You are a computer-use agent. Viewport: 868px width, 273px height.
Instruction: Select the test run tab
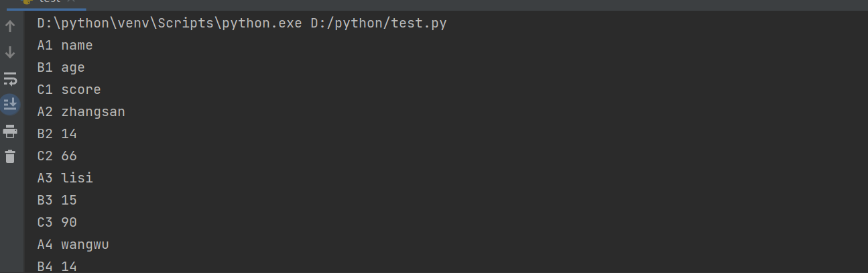click(x=47, y=2)
